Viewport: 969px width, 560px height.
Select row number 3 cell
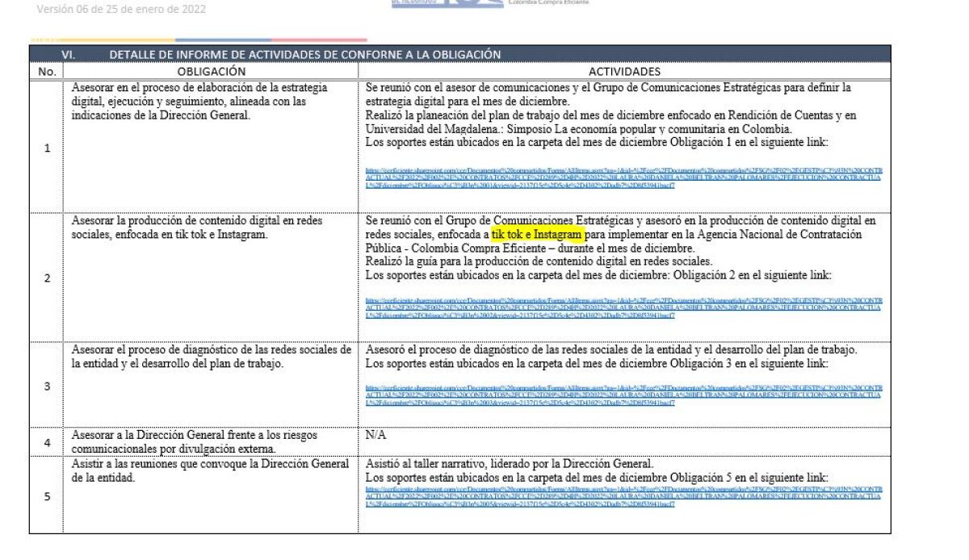click(47, 386)
